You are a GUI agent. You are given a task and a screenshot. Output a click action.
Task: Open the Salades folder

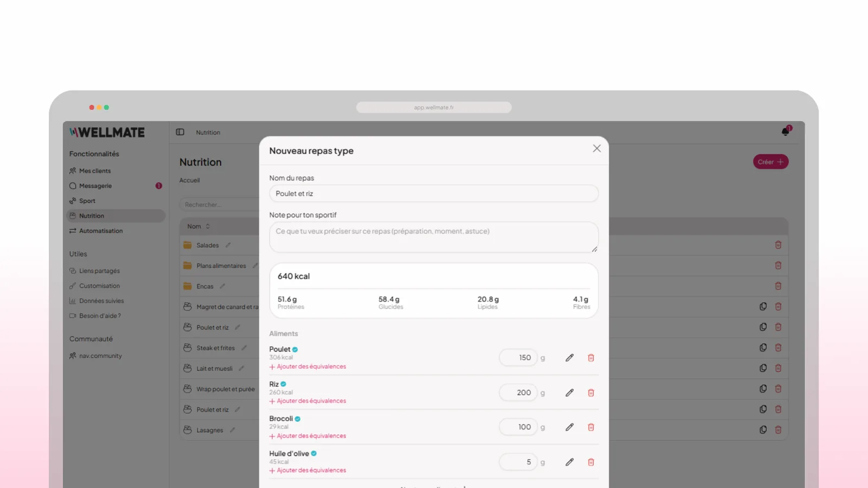point(208,246)
